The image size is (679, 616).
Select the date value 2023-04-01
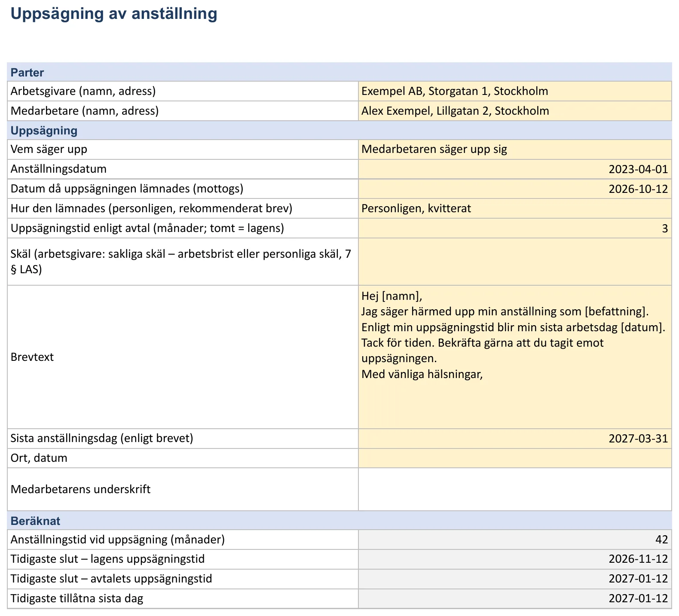(x=515, y=169)
